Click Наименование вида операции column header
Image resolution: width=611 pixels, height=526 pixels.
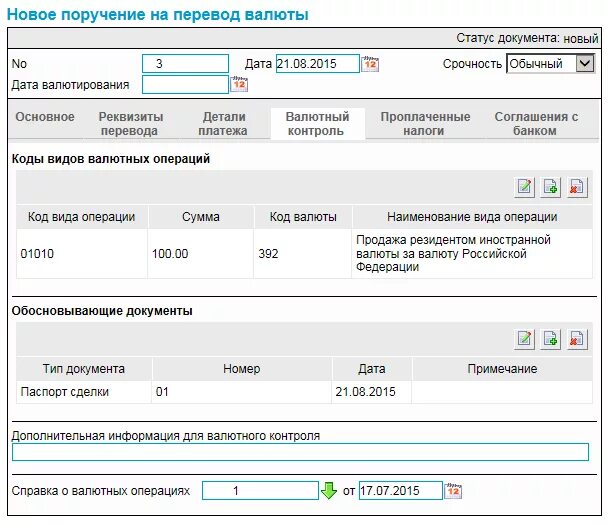[472, 217]
